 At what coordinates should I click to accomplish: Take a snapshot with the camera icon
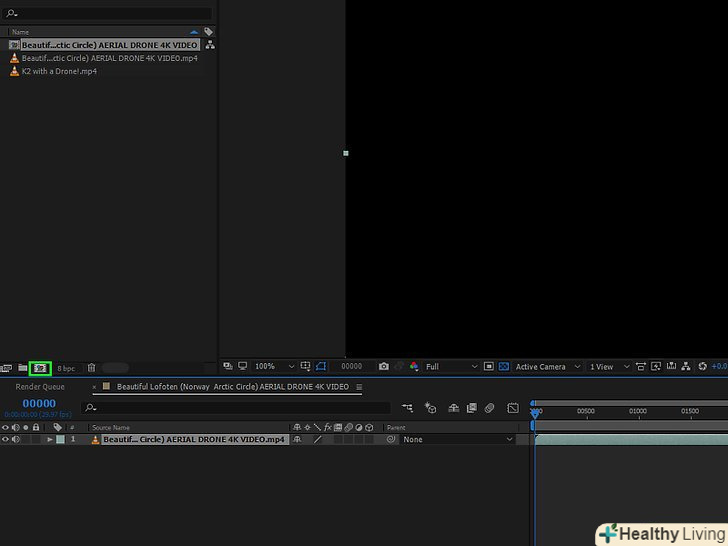382,367
